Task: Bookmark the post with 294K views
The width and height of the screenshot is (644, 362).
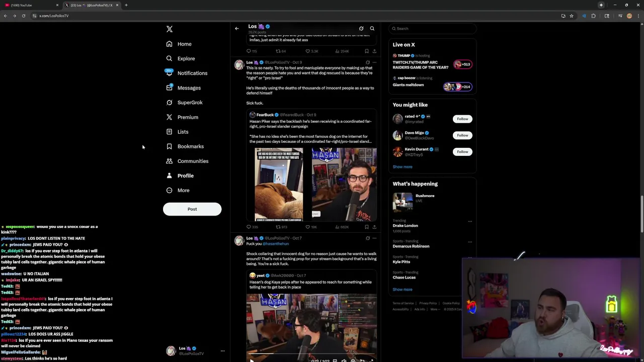Action: click(366, 51)
